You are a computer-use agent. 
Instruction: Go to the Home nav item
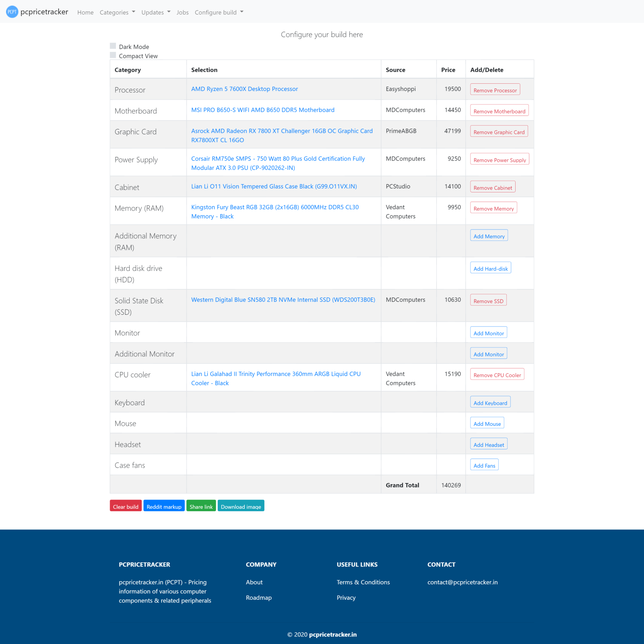85,12
